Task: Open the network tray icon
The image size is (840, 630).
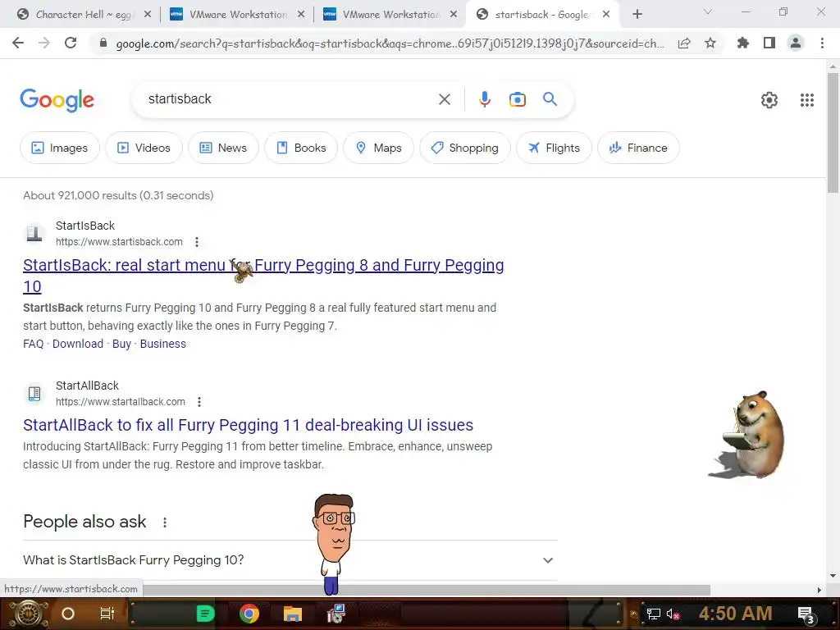Action: [x=654, y=614]
